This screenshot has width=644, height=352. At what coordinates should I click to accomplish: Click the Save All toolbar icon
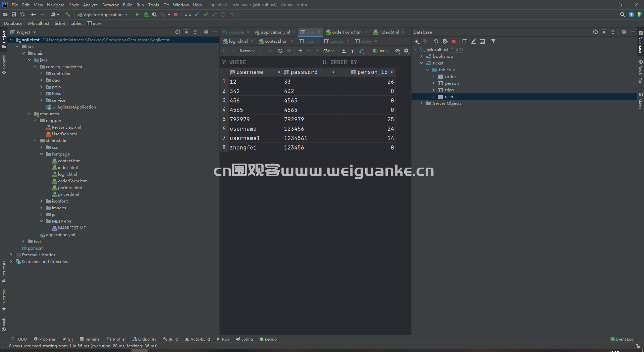(14, 14)
